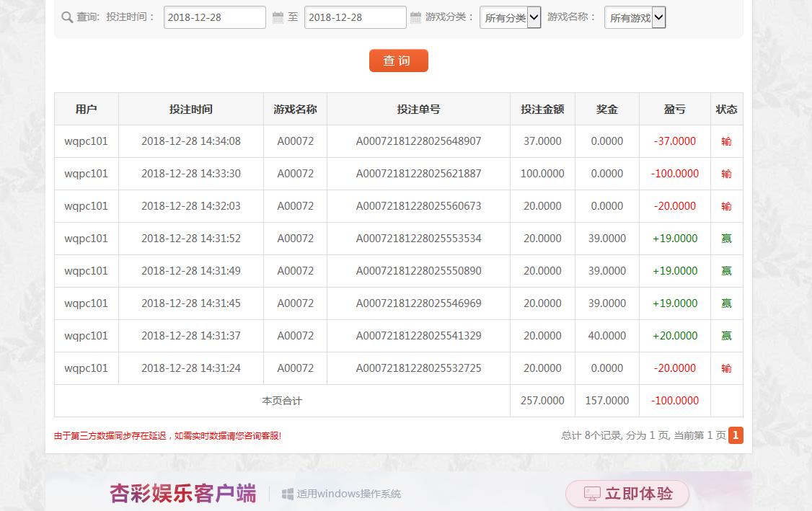Click the monitor icon on 立即体验 button
Screen dimensions: 812x511
tap(592, 494)
